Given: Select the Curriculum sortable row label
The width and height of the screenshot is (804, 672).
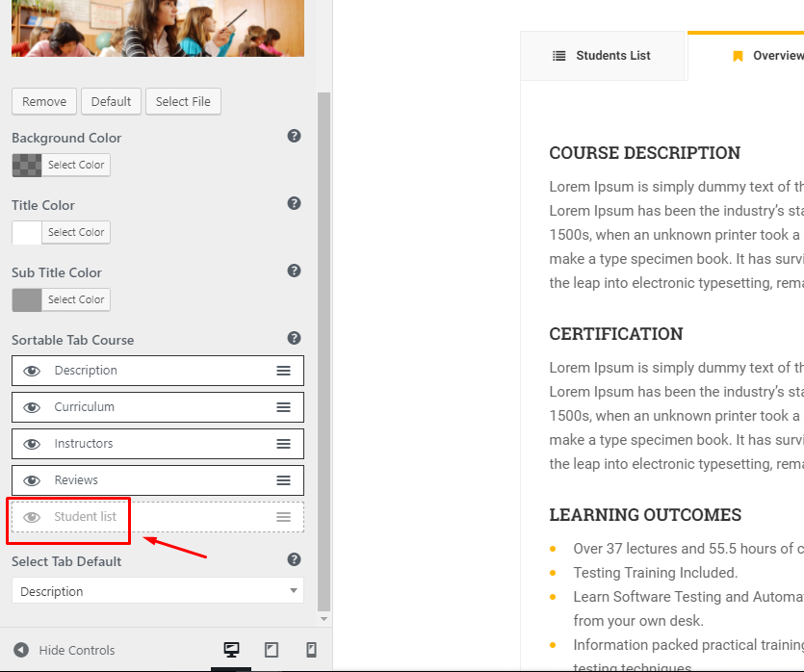Looking at the screenshot, I should (x=84, y=407).
